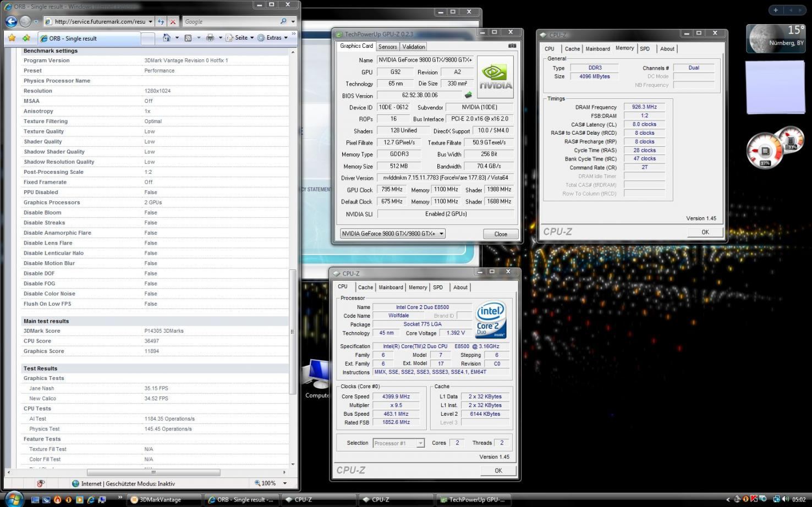This screenshot has height=507, width=812.
Task: Click the Computer desktop icon
Action: [x=317, y=379]
